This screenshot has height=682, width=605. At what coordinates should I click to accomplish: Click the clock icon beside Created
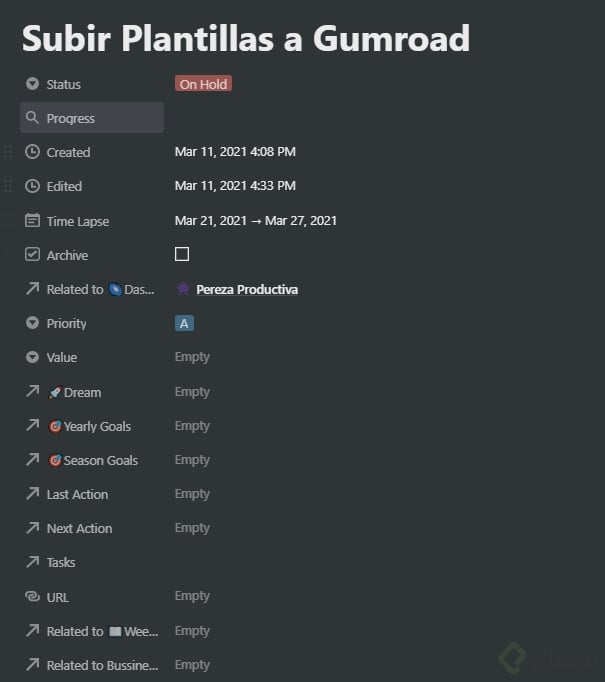(x=33, y=152)
